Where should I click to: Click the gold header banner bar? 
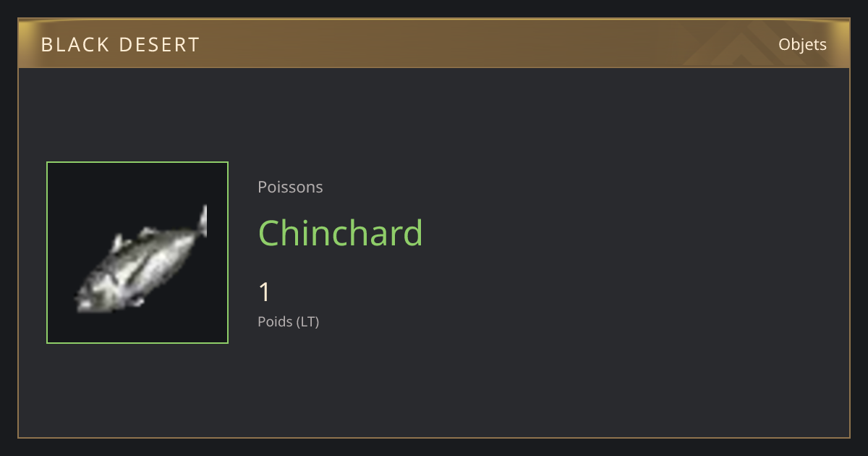pos(434,43)
